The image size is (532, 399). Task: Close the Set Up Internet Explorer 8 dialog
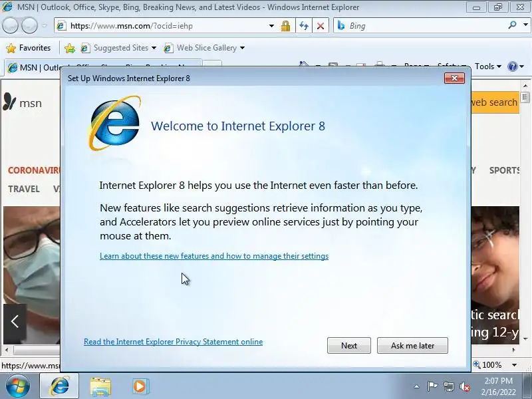click(x=454, y=78)
